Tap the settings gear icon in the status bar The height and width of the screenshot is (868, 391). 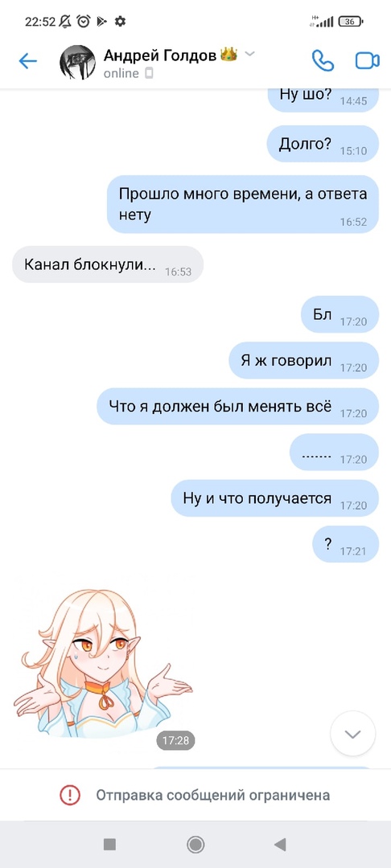pos(120,22)
